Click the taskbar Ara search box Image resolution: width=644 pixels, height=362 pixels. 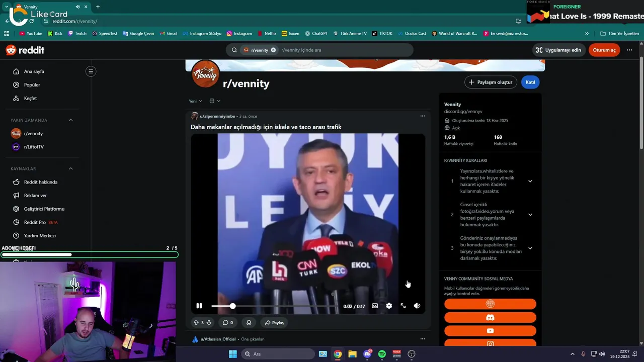point(278,354)
